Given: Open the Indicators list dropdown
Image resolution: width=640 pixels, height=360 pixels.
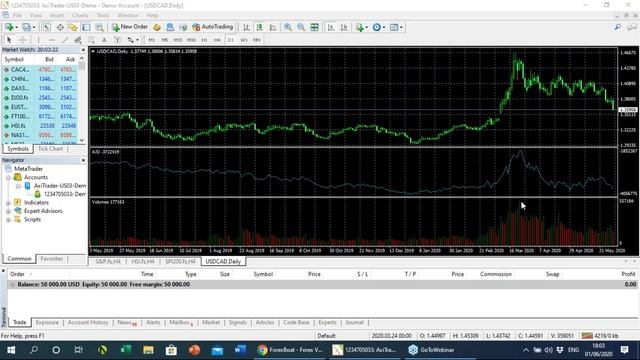Looking at the screenshot, I should pos(362,27).
